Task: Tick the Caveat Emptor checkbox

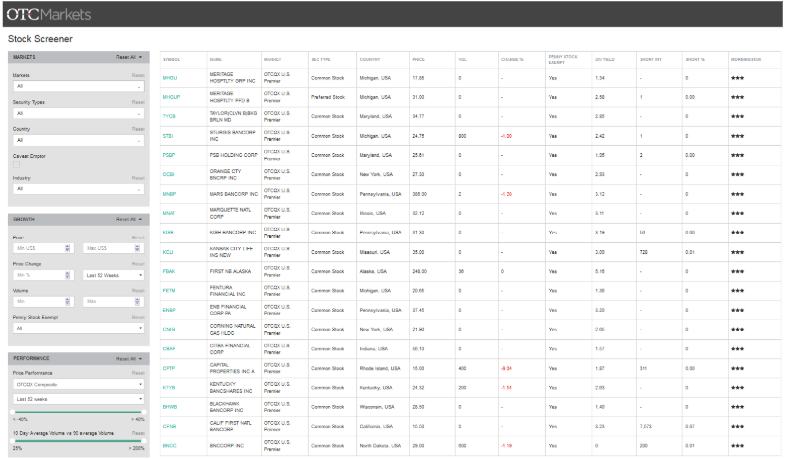Action: [x=16, y=165]
